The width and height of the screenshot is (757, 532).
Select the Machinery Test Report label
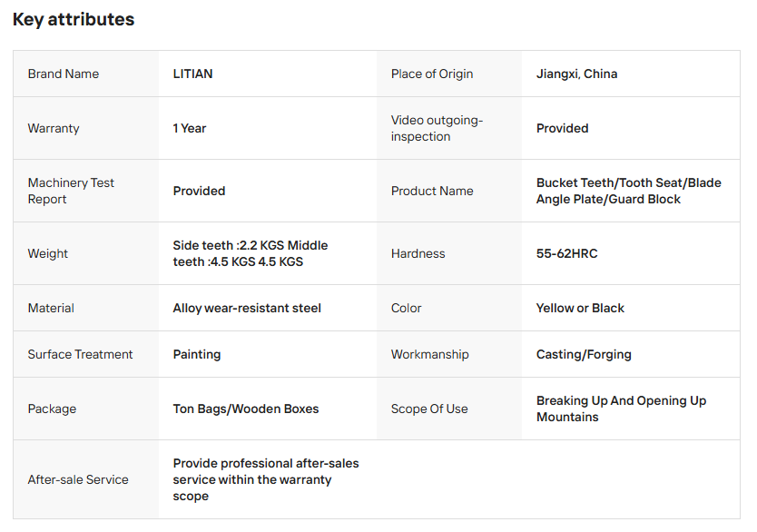(x=71, y=192)
